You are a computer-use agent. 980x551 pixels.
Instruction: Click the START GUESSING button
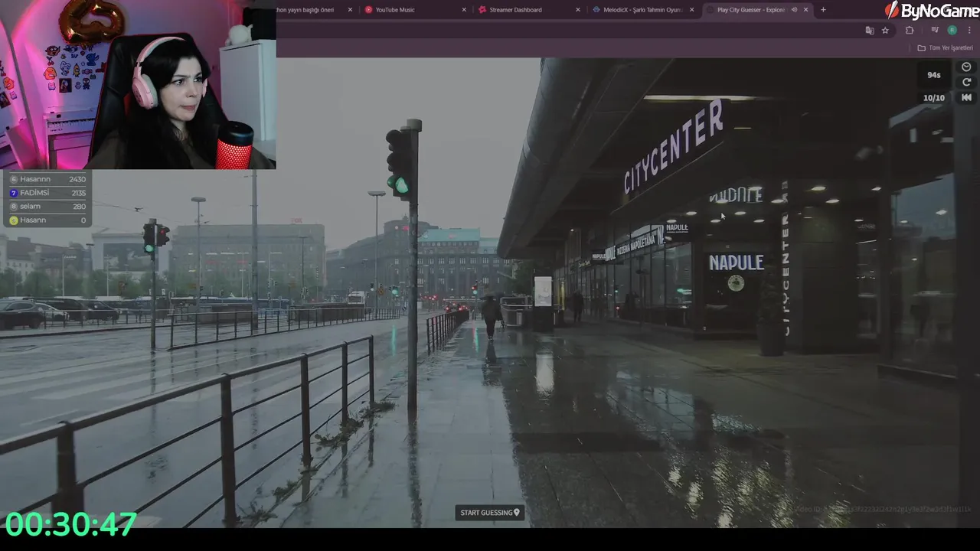pos(490,513)
